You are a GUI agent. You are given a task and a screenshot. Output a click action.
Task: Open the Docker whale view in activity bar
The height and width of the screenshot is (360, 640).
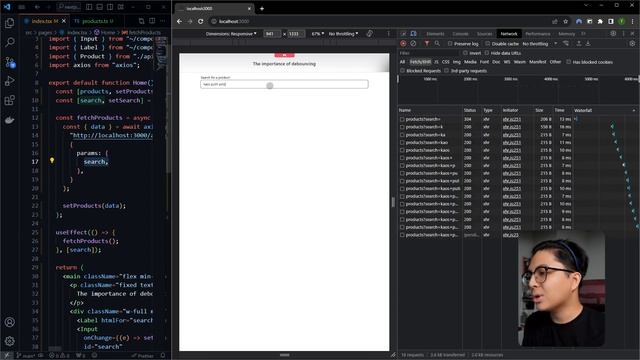[x=9, y=120]
